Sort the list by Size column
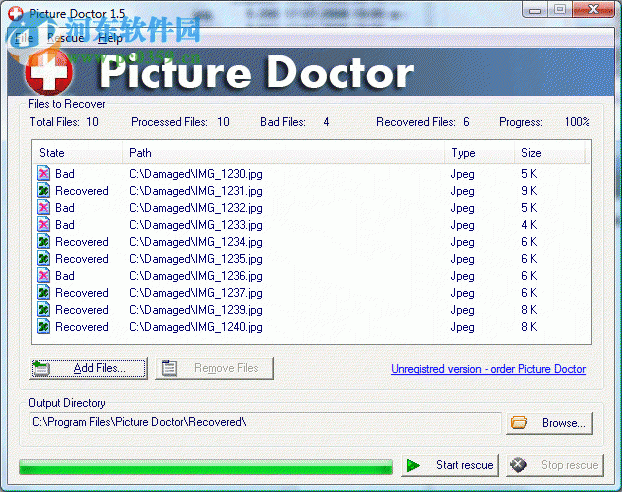Image resolution: width=622 pixels, height=492 pixels. [x=550, y=153]
